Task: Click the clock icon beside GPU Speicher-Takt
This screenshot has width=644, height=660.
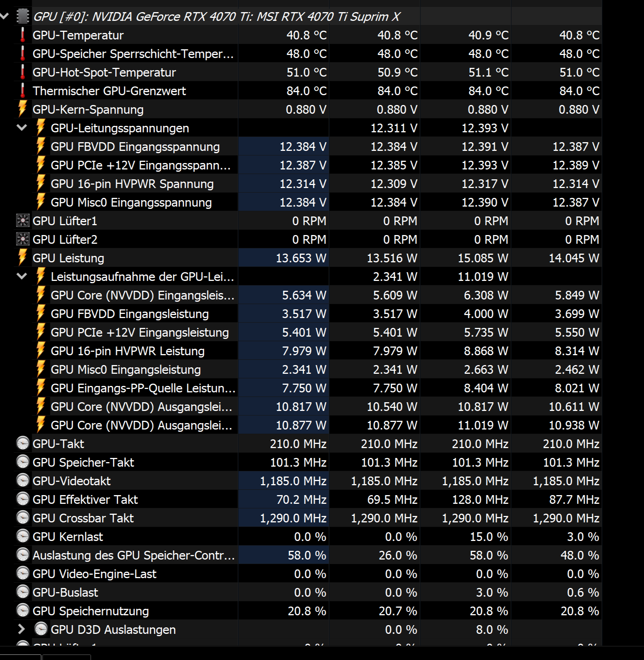Action: (22, 462)
